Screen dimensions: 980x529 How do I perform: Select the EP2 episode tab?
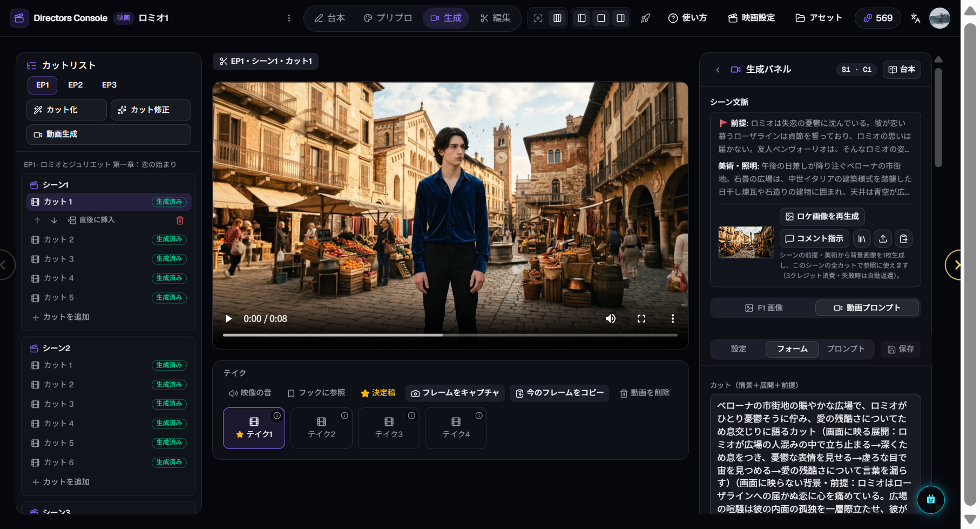pos(76,85)
